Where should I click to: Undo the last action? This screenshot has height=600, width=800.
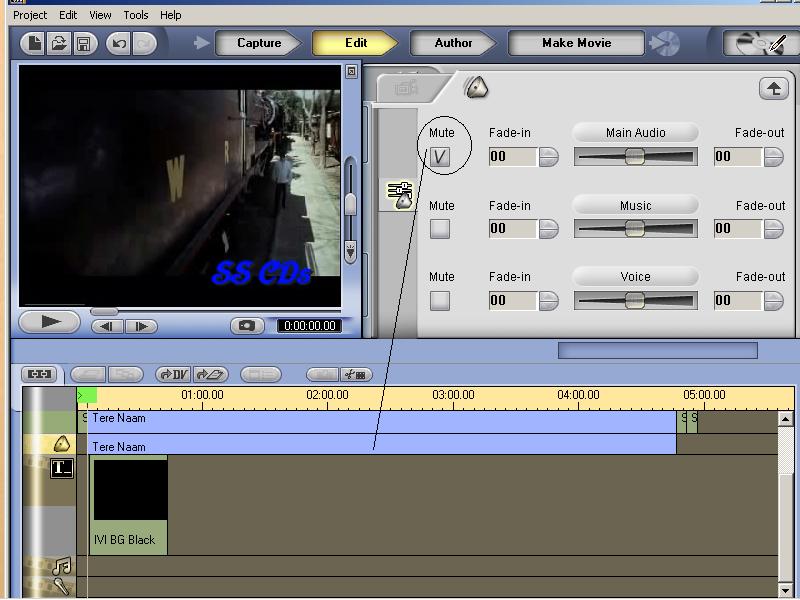pos(119,43)
